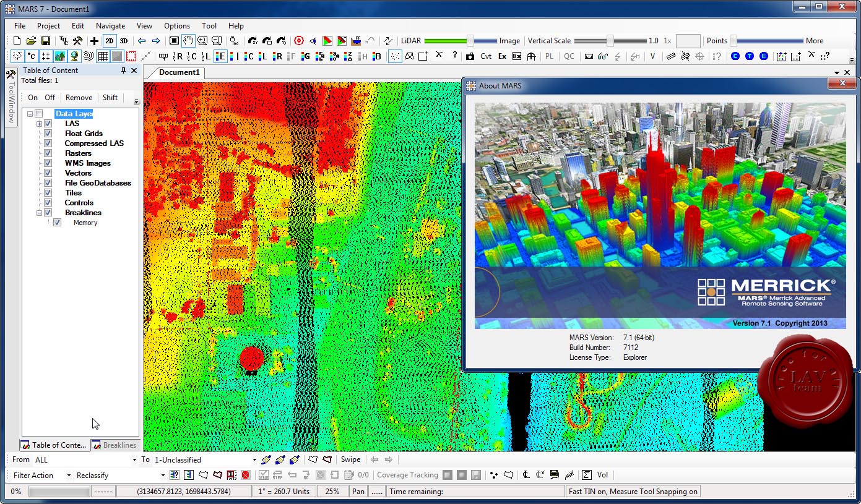
Task: Click the Open folder icon
Action: (32, 41)
